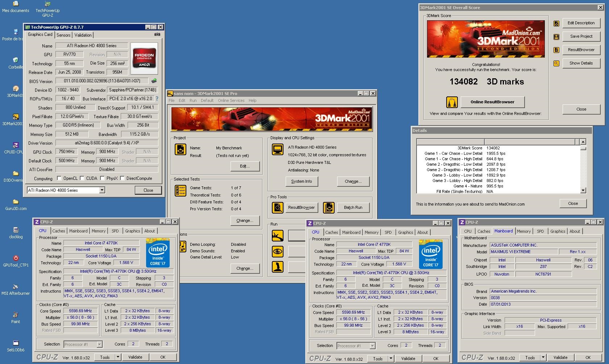The image size is (609, 364).
Task: Click Change... in the Selected Tests section
Action: [x=245, y=220]
